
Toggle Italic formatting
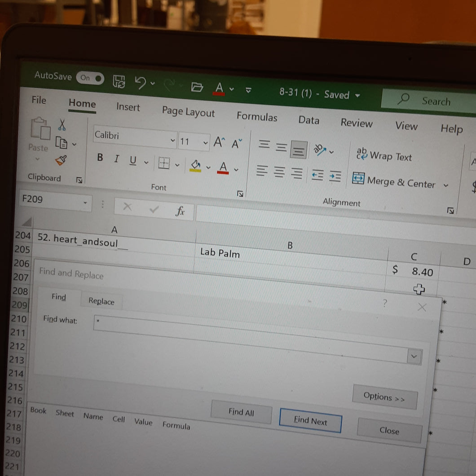[116, 159]
